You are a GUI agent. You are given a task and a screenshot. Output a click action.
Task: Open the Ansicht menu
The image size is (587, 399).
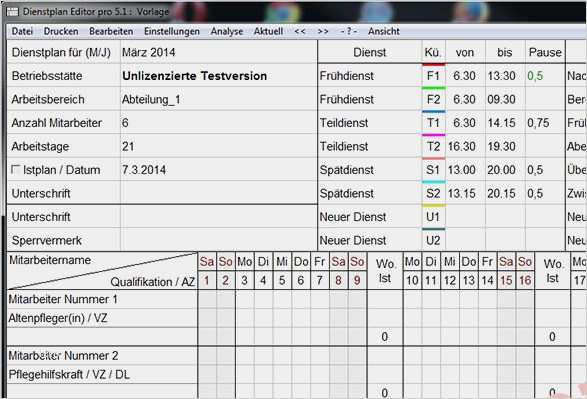(384, 31)
